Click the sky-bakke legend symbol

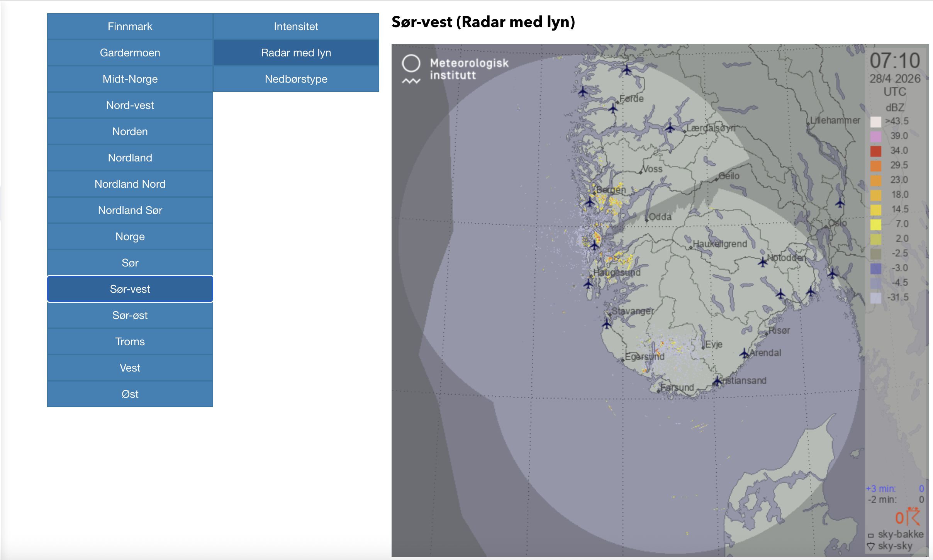point(871,535)
